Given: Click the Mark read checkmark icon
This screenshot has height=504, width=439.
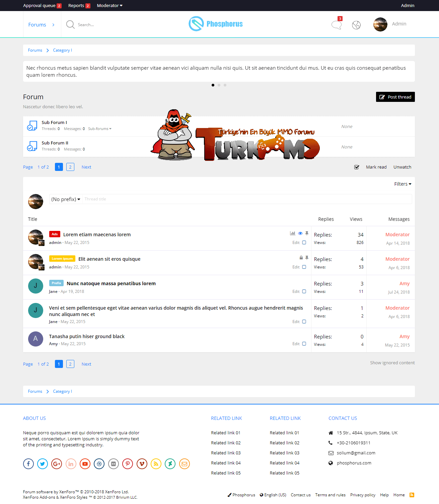Looking at the screenshot, I should (357, 167).
